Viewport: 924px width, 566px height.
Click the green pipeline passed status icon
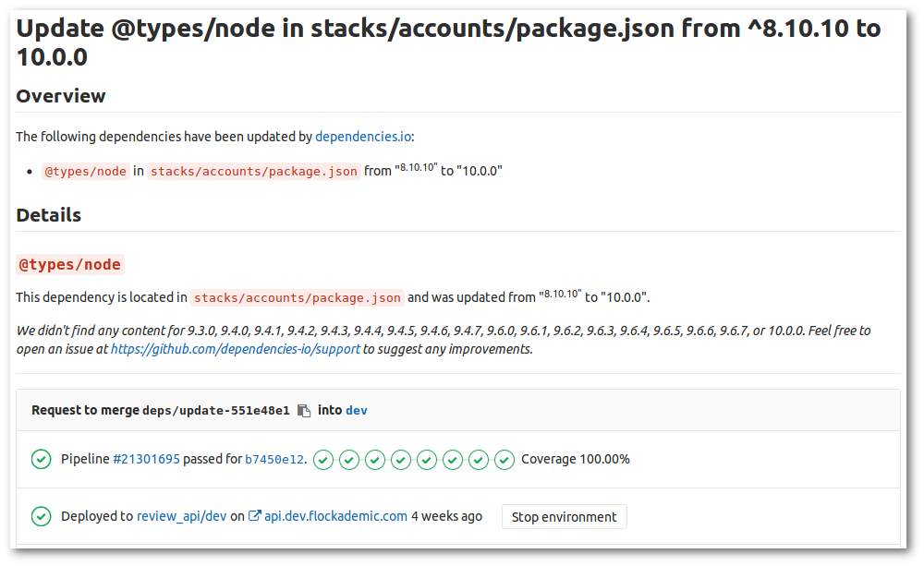[x=41, y=459]
